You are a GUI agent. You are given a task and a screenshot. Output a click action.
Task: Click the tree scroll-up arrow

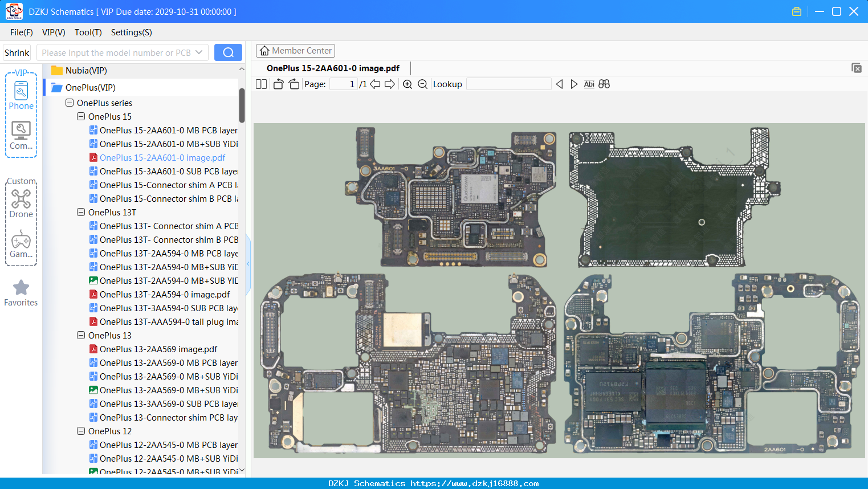pos(242,69)
